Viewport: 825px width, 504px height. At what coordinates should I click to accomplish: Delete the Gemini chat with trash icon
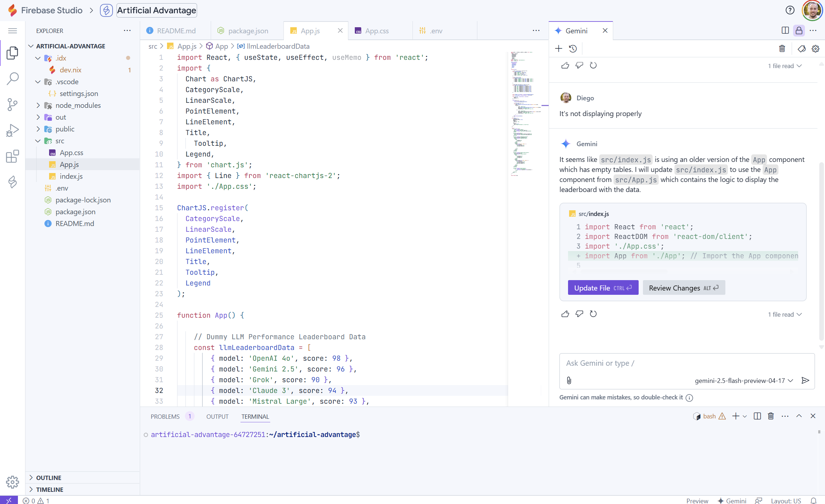coord(782,49)
